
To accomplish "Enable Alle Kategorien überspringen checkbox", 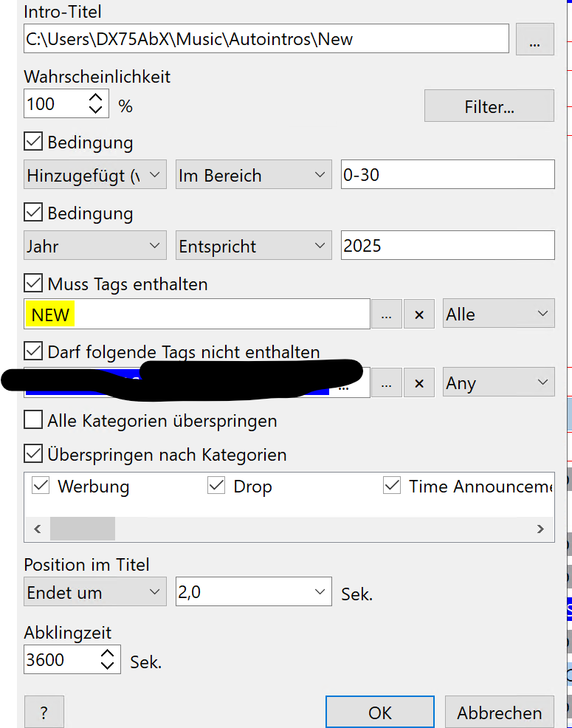I will (33, 420).
